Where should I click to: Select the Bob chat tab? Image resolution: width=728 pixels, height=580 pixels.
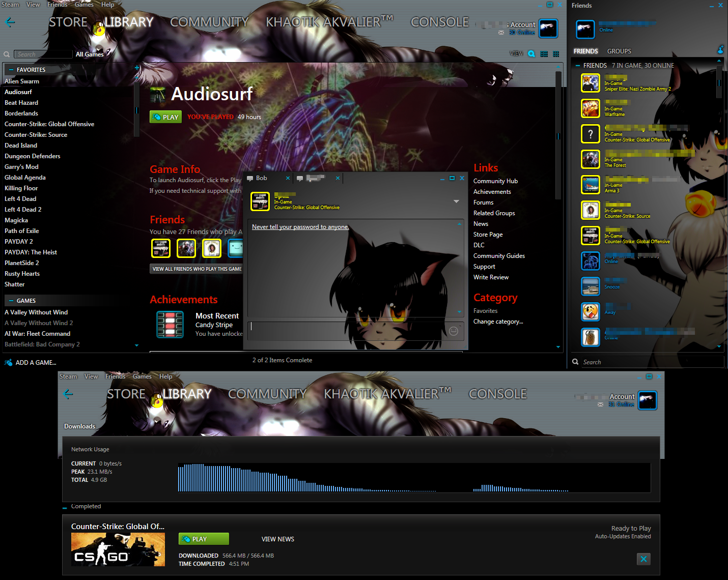tap(262, 178)
